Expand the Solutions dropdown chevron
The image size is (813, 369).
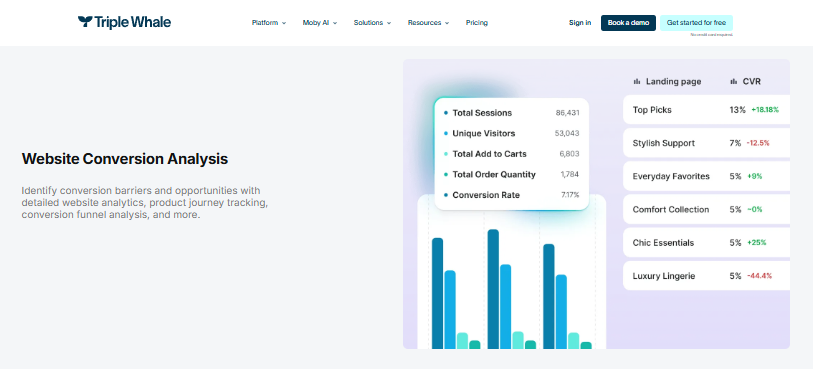(x=389, y=23)
